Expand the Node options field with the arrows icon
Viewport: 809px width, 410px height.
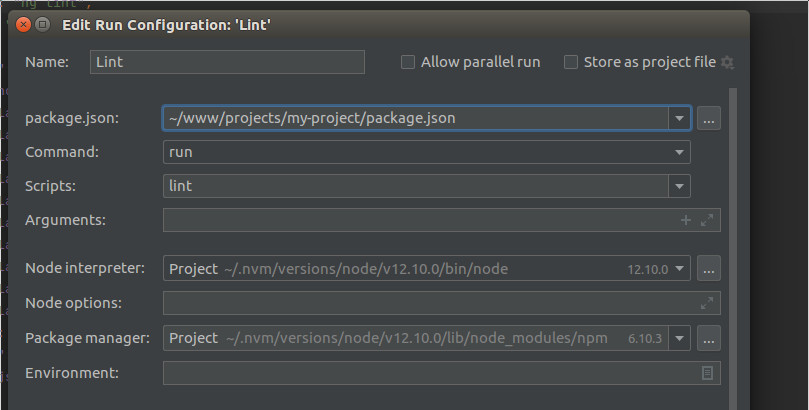[707, 303]
